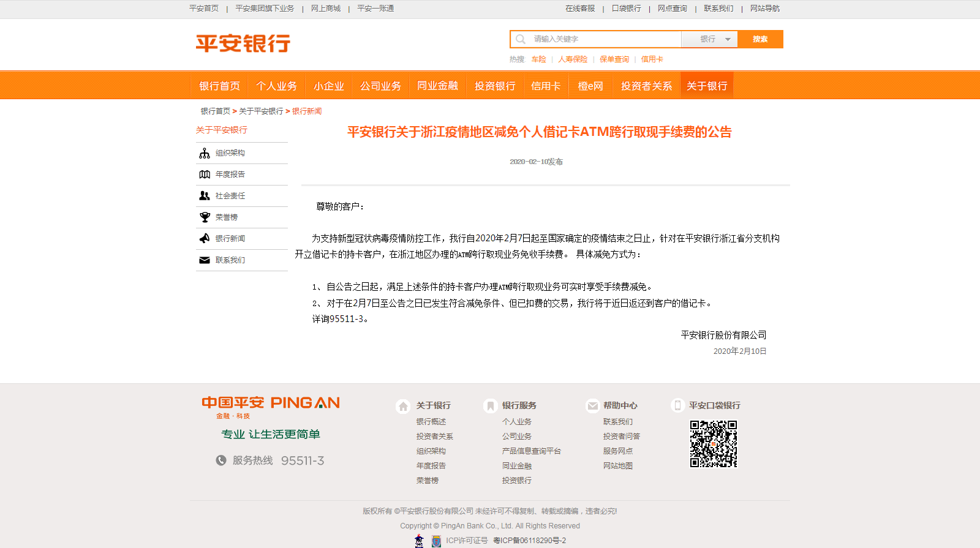Click 银行首页 in the breadcrumb
The image size is (980, 548).
tap(216, 111)
